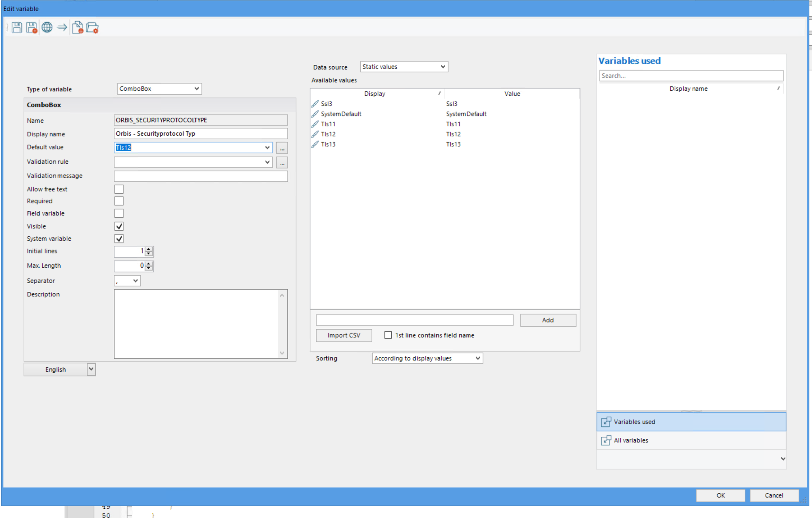Image resolution: width=812 pixels, height=518 pixels.
Task: Click the globe icon in toolbar
Action: coord(47,27)
